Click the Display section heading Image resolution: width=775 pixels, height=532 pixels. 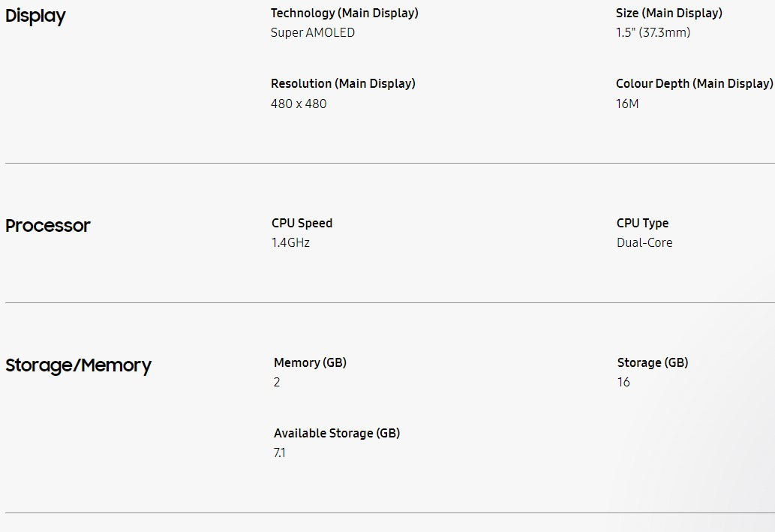(35, 16)
